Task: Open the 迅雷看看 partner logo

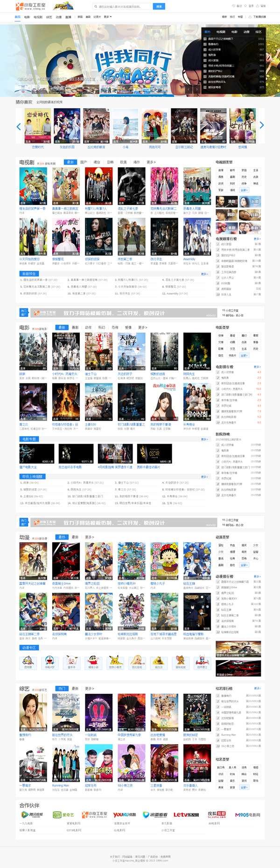Action: 155,814
